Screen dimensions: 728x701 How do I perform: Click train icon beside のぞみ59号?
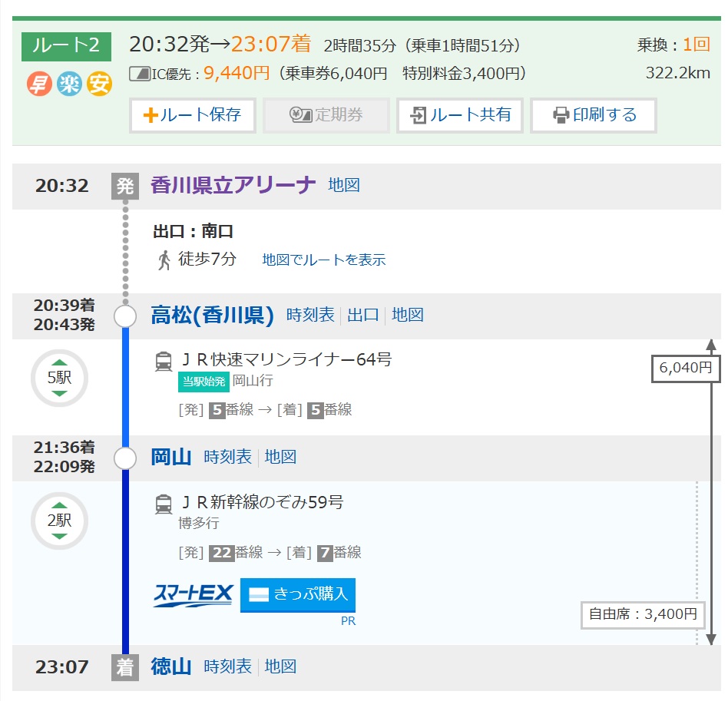click(164, 504)
